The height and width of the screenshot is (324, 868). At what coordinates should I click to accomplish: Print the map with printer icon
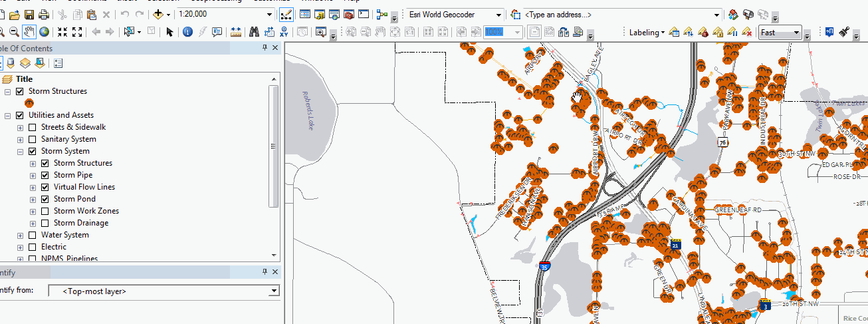44,14
